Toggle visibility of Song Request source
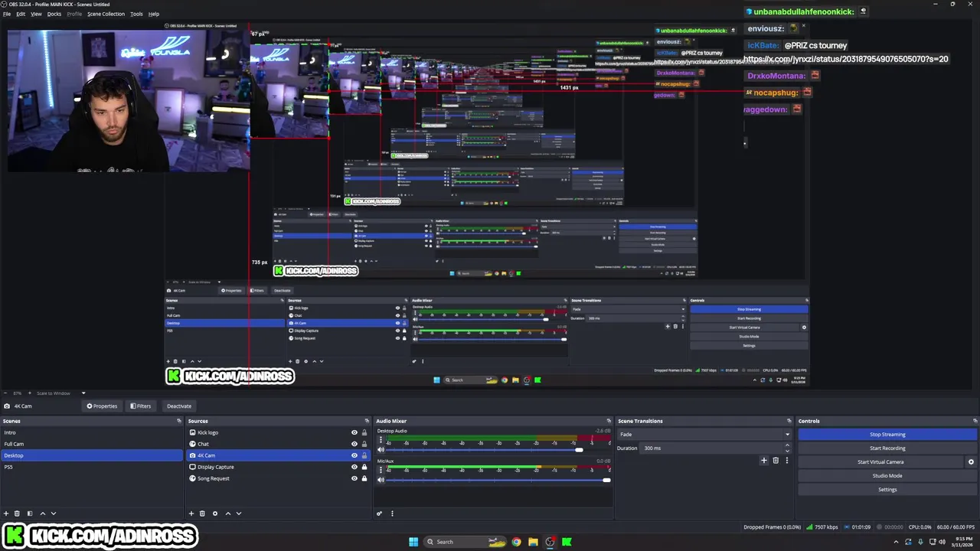Image resolution: width=980 pixels, height=551 pixels. (x=354, y=478)
